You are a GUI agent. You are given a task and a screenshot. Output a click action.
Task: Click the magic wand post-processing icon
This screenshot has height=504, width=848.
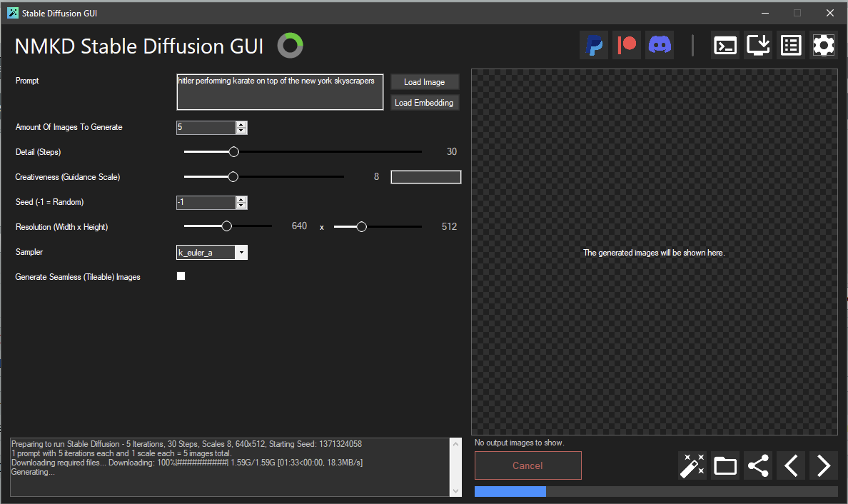pos(692,465)
